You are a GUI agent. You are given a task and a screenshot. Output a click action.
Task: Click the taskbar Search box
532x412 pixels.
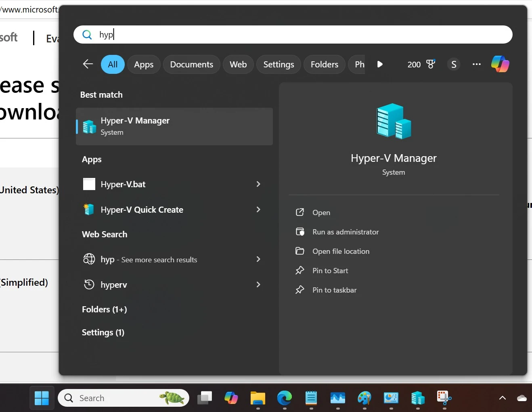[124, 398]
